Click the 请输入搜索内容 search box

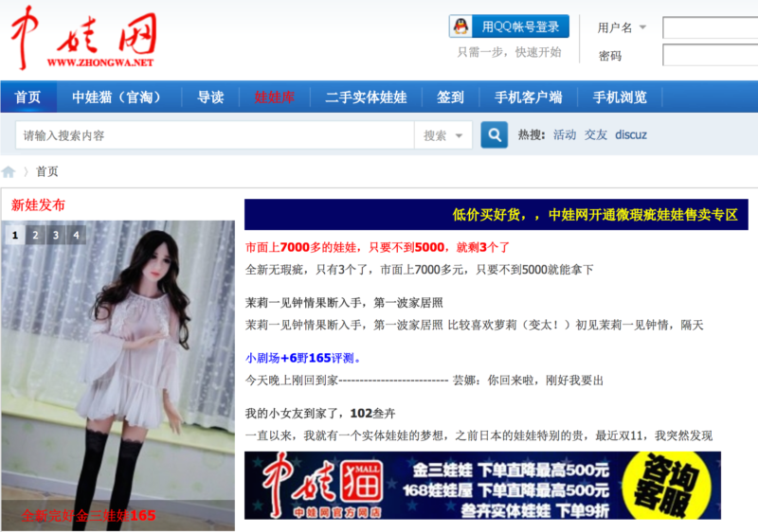point(215,135)
